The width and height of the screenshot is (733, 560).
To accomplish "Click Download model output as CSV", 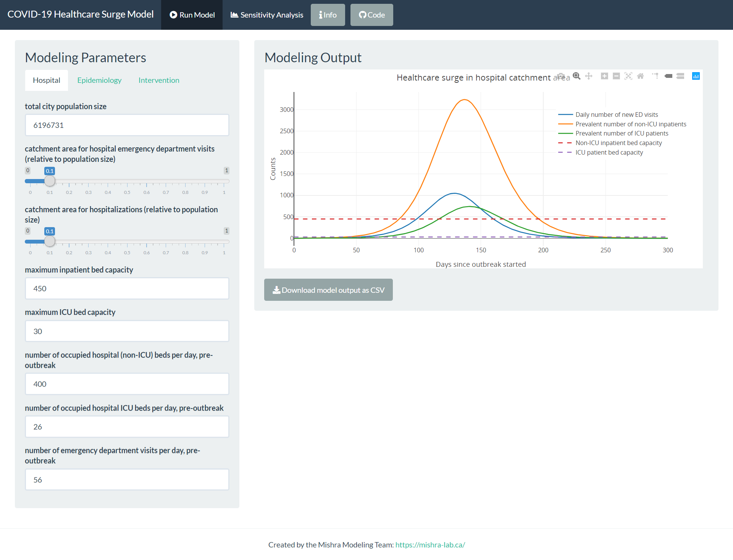I will [x=328, y=290].
